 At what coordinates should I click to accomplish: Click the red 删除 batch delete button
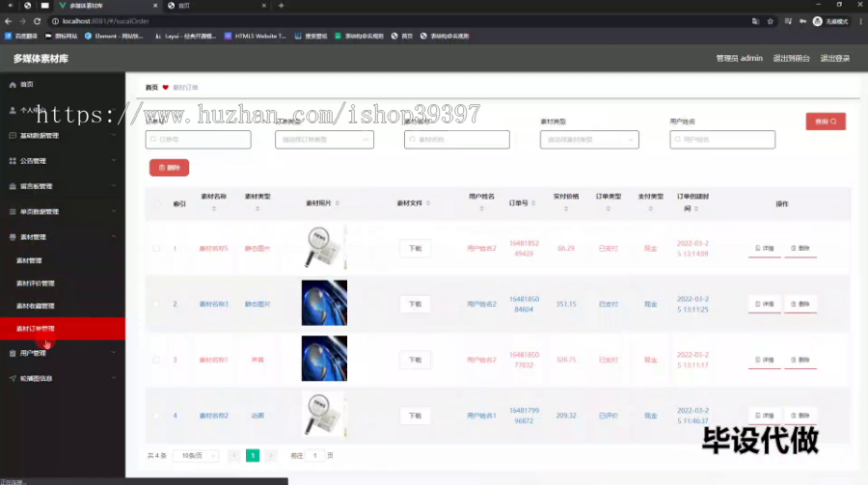coord(169,168)
